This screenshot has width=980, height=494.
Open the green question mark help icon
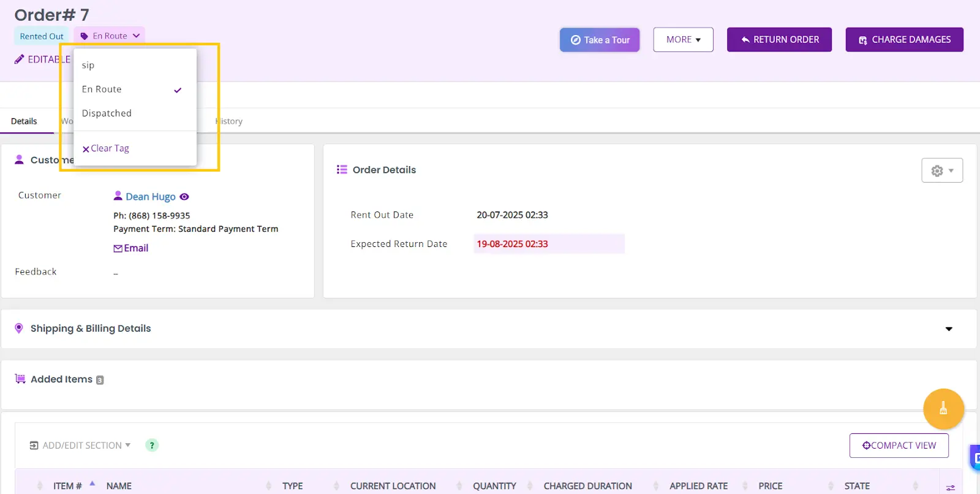(x=152, y=446)
